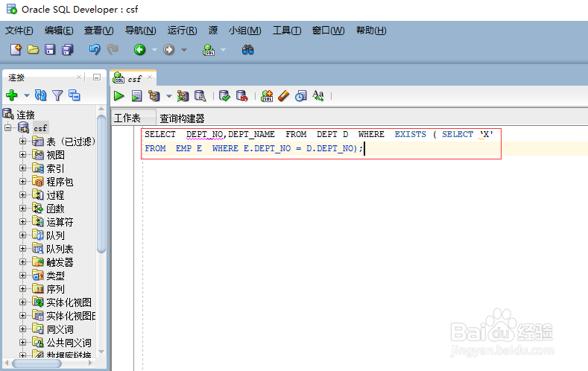Click the gray Forward navigation button
The image size is (588, 371).
pyautogui.click(x=168, y=49)
